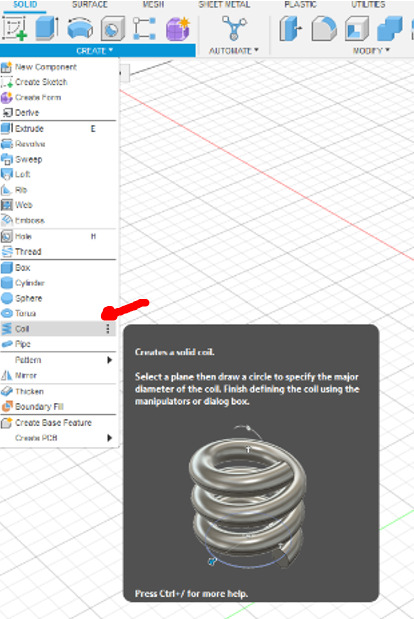The height and width of the screenshot is (619, 414).
Task: Select the Extrude toolbar icon
Action: [47, 28]
